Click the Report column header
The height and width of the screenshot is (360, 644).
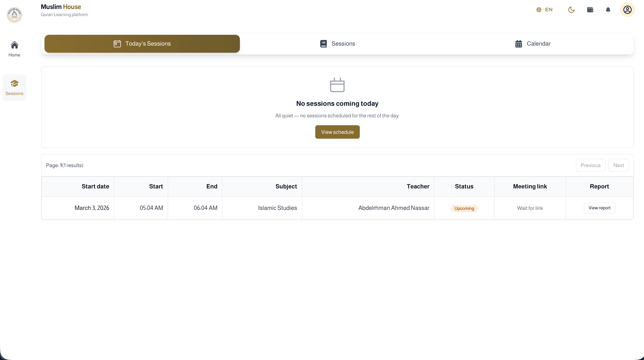(x=599, y=186)
